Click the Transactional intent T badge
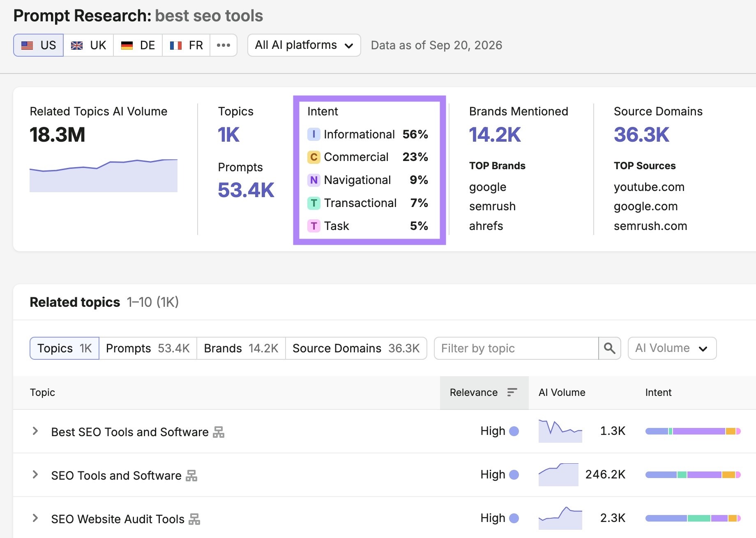Screen dimensions: 756x538 (x=314, y=203)
